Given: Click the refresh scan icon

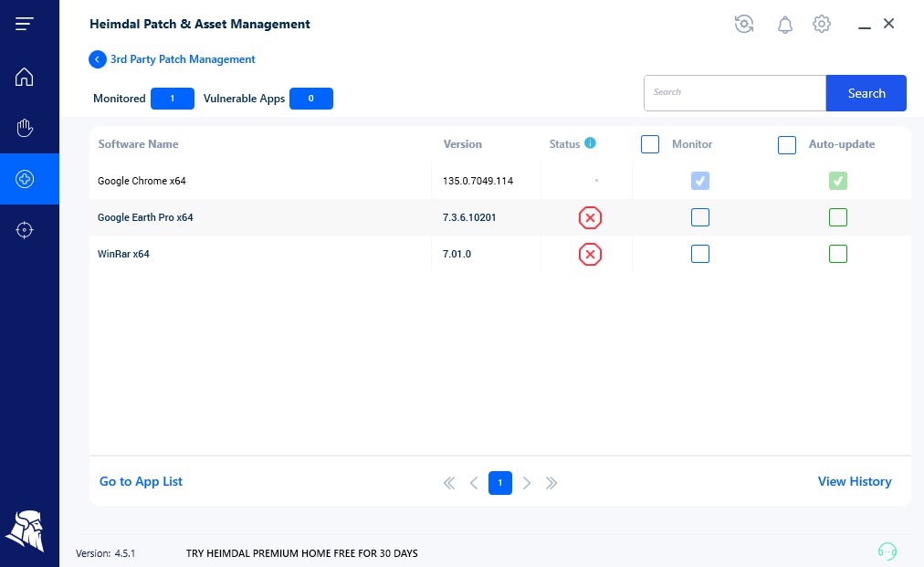Looking at the screenshot, I should [x=744, y=25].
